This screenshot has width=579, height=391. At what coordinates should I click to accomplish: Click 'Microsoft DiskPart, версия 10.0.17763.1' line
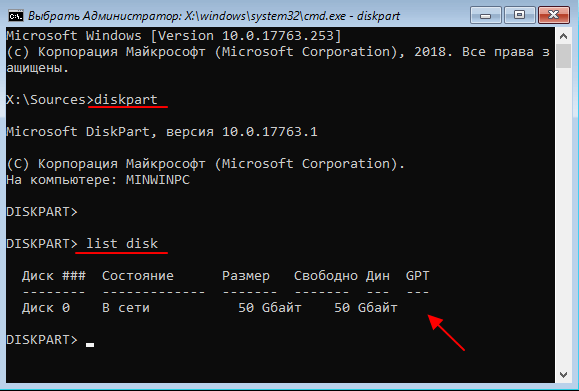[162, 132]
